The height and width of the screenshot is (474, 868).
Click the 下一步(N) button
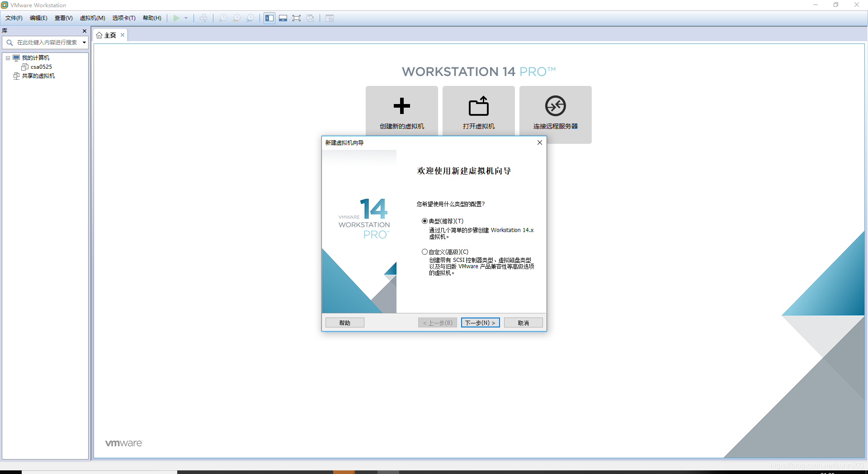481,323
